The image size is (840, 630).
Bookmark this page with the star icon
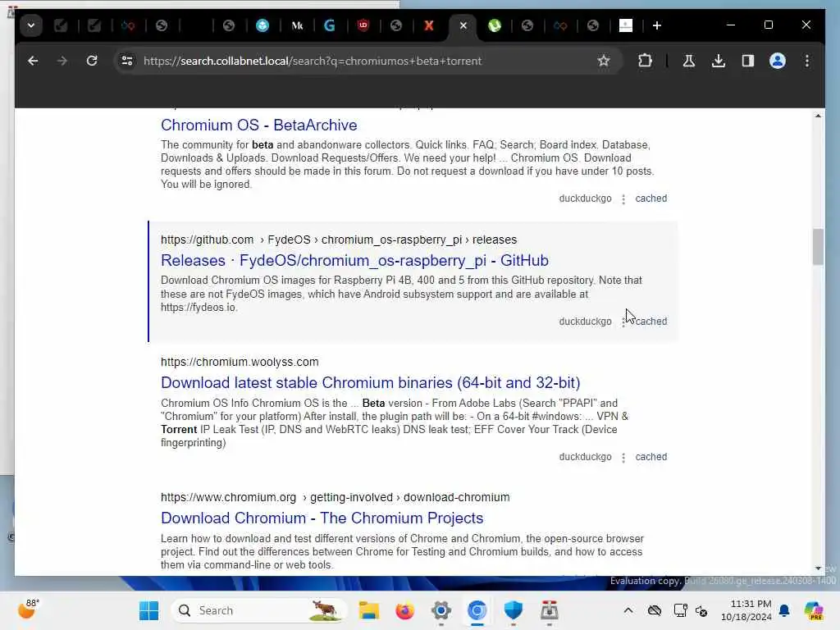(604, 61)
